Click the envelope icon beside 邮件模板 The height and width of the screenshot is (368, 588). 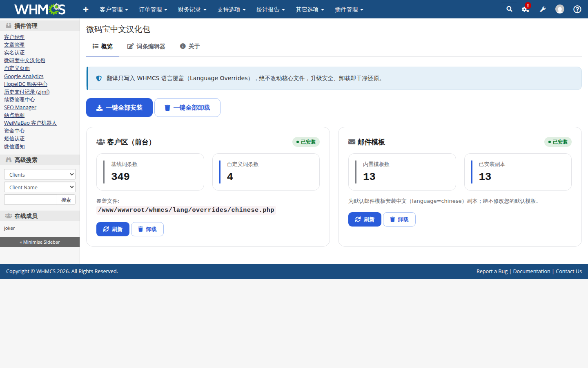click(x=352, y=142)
